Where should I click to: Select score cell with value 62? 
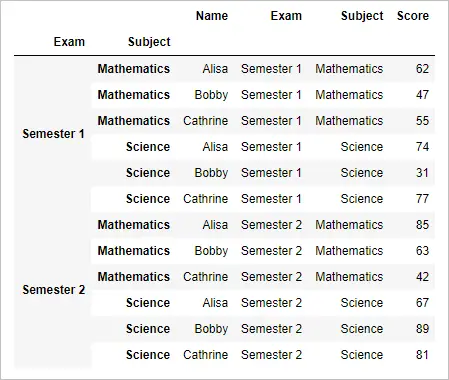[422, 69]
